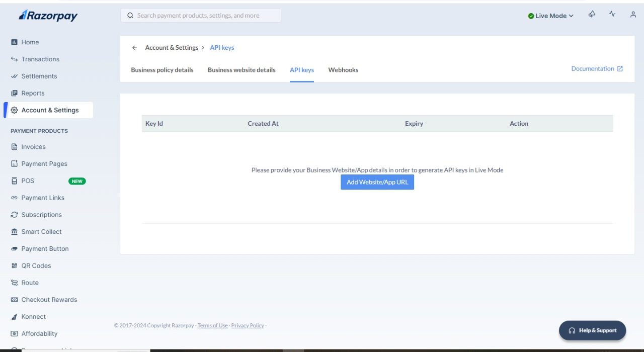Open the announcements megaphone icon
Screen dimensions: 644x352
[592, 15]
